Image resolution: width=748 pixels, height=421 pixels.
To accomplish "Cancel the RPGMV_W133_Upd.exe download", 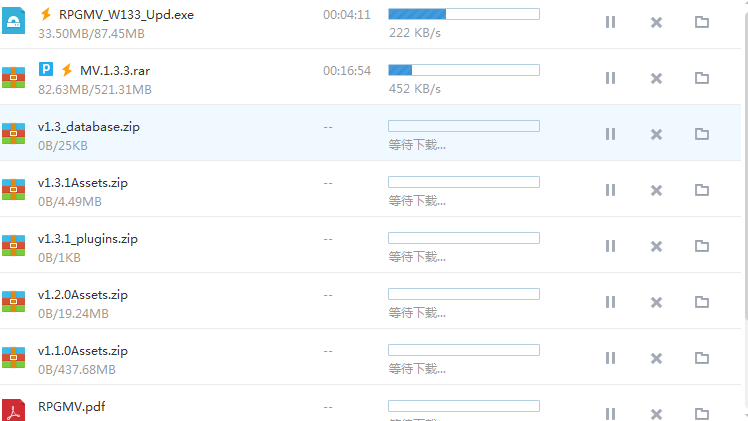I will 656,22.
